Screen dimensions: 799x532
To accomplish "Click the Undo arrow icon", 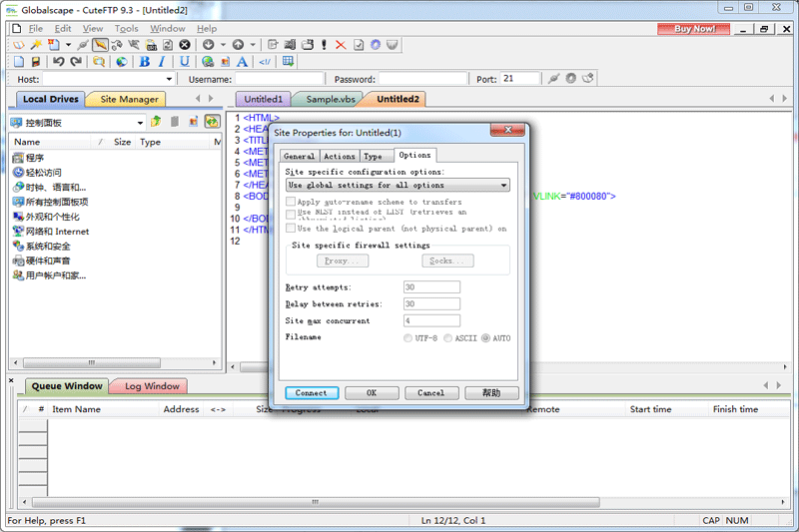I will (58, 62).
